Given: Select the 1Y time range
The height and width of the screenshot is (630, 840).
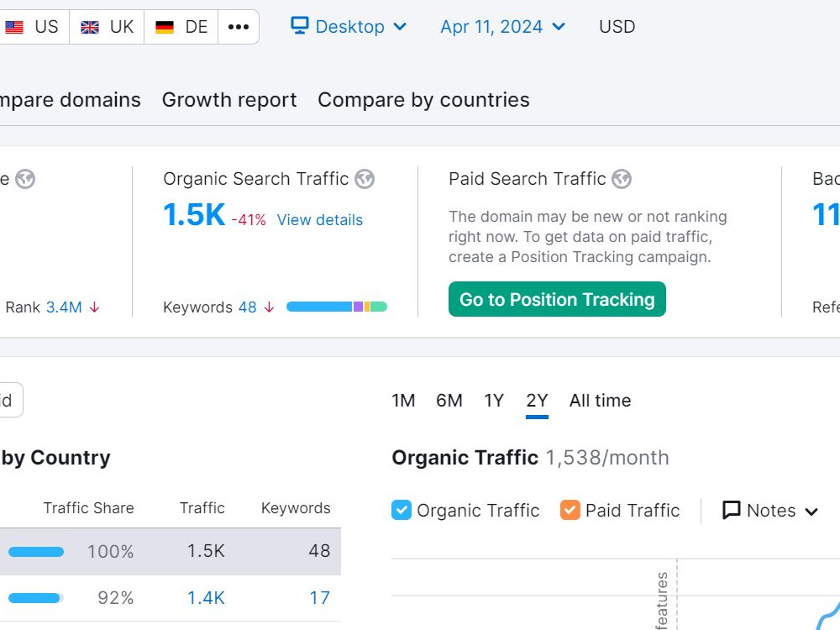Looking at the screenshot, I should [494, 400].
